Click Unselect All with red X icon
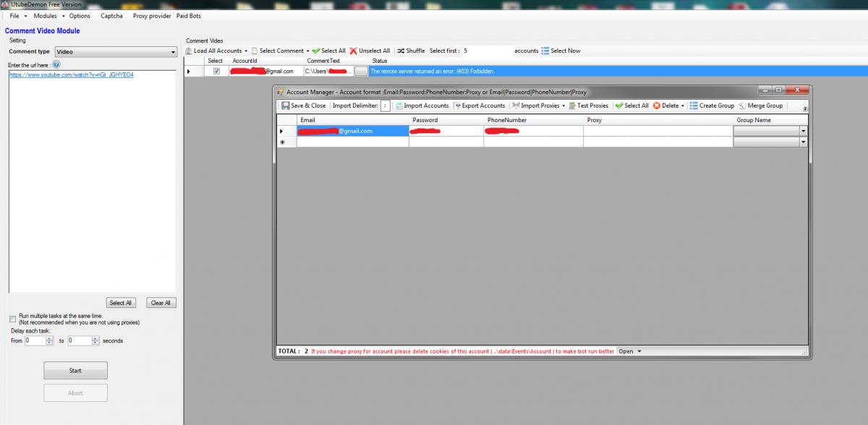Viewport: 868px width, 425px height. (370, 51)
